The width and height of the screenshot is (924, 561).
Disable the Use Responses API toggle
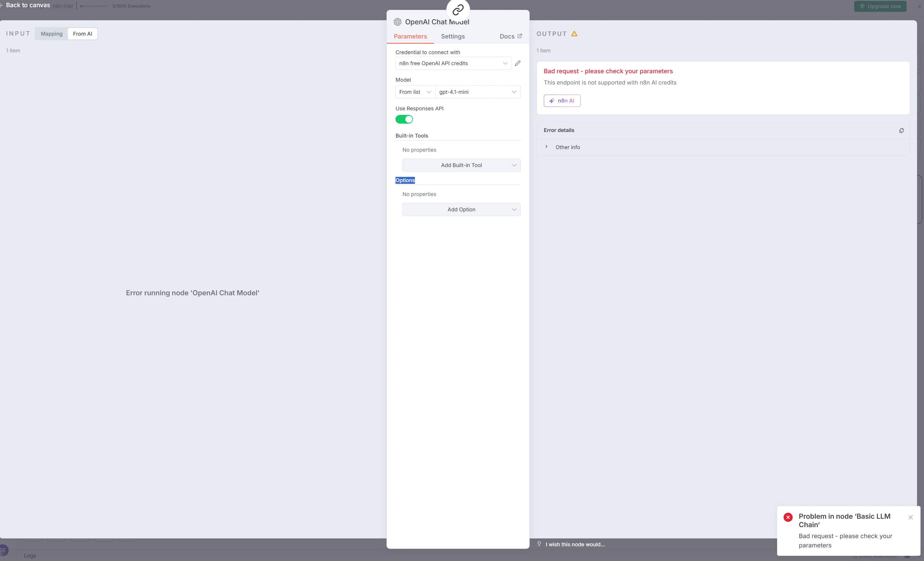click(404, 119)
